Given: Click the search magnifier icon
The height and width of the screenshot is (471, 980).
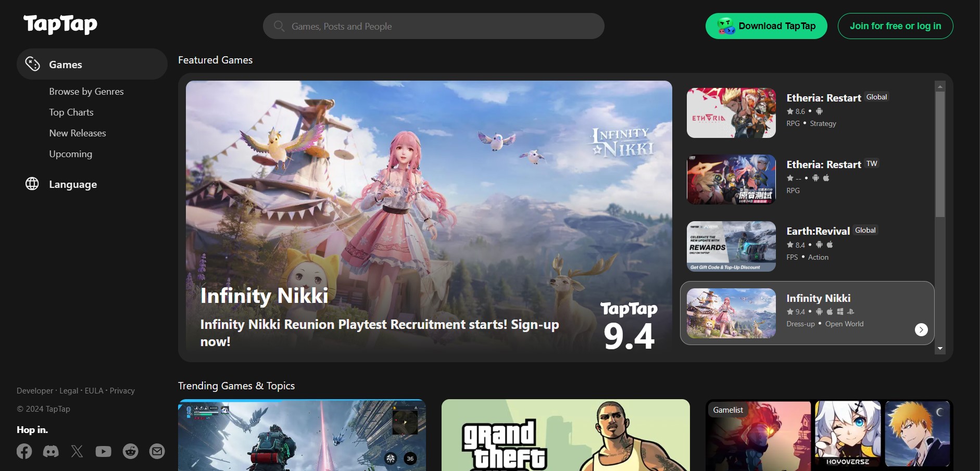Looking at the screenshot, I should (x=279, y=26).
